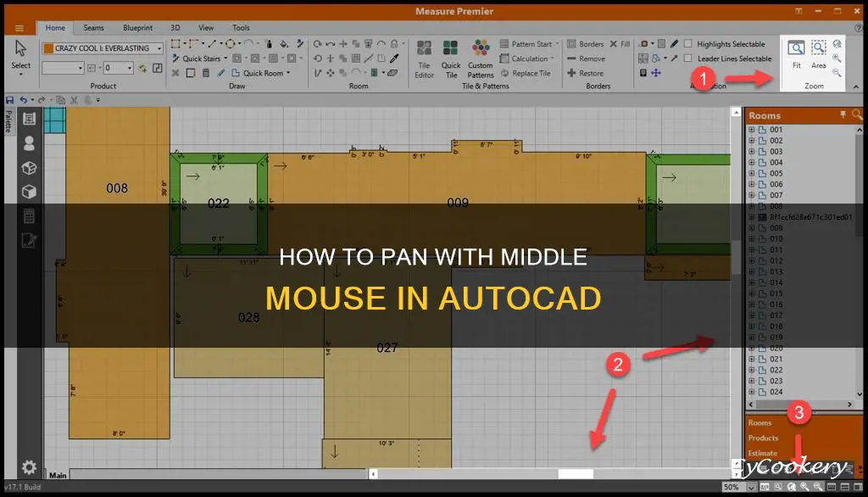Click the calculator icon in left sidebar

point(29,216)
